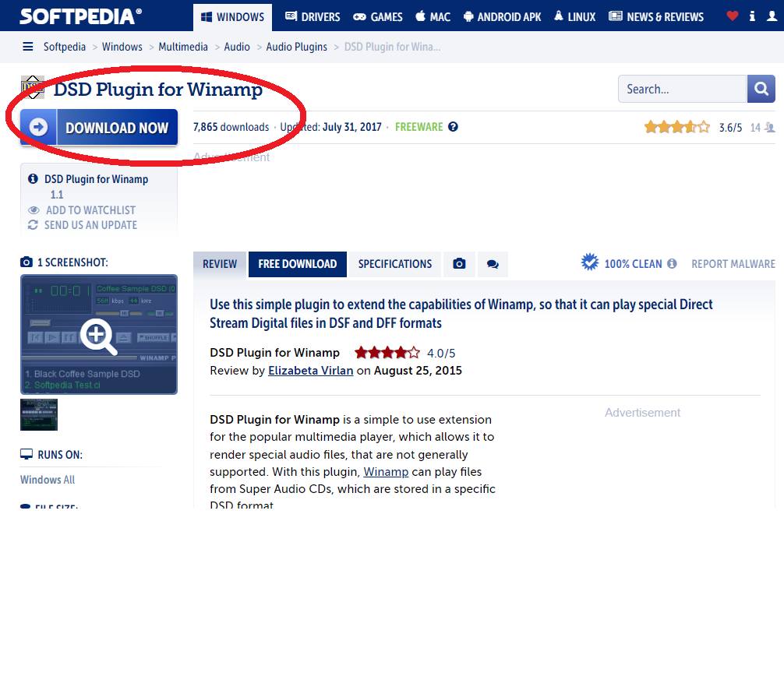Go to Multimedia breadcrumb
This screenshot has height=683, width=784.
point(183,47)
